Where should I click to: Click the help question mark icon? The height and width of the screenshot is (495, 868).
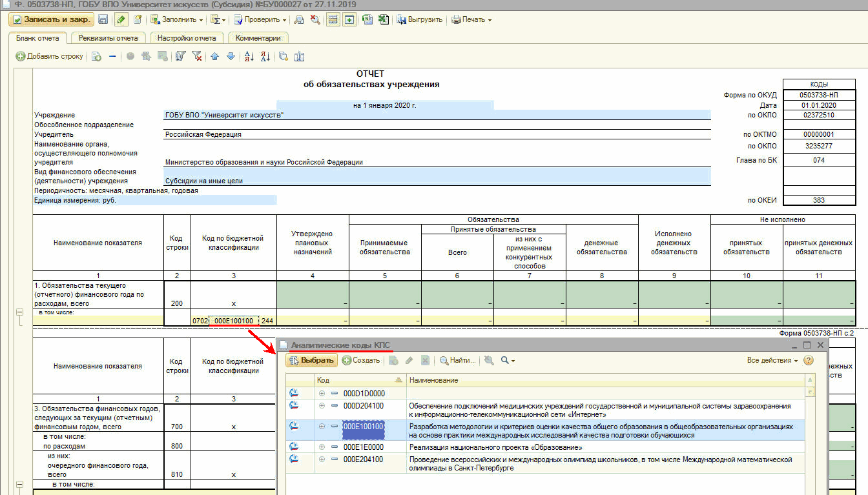pos(809,360)
